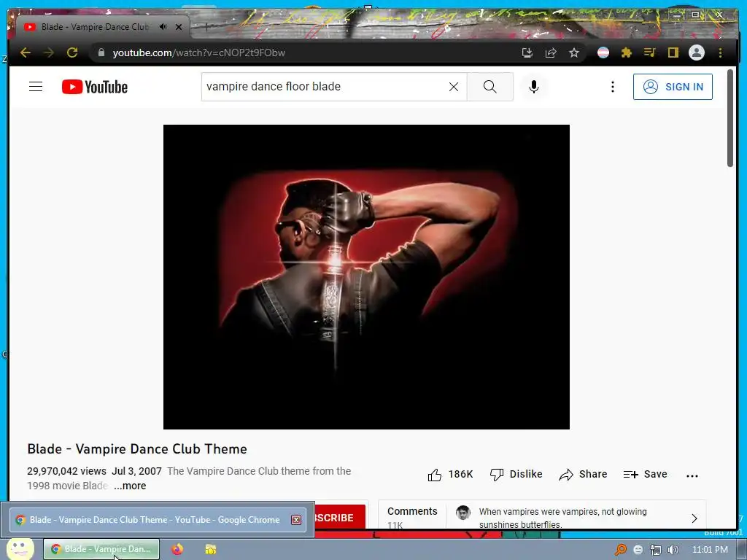
Task: Open more actions ellipsis below video
Action: [692, 475]
